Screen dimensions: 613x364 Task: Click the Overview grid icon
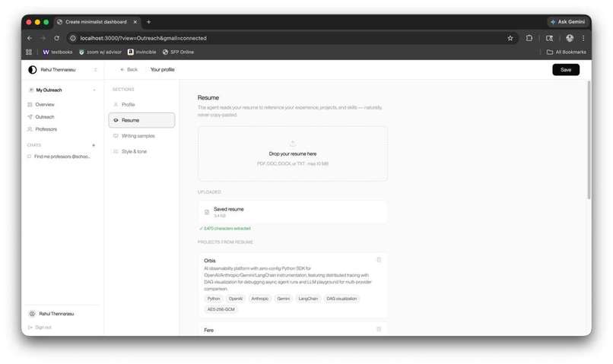click(x=30, y=105)
